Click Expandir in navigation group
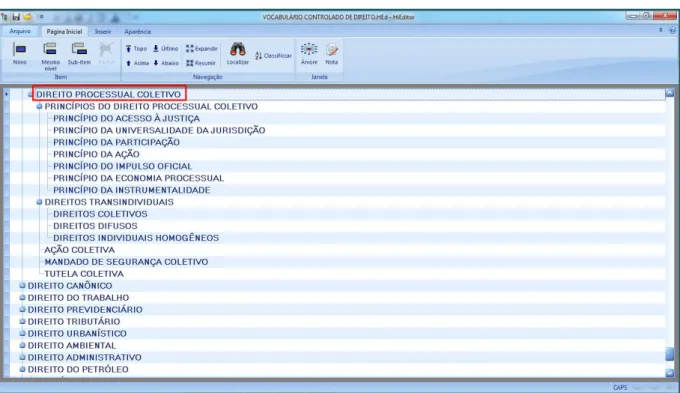Screen dimensions: 680x393 click(202, 49)
